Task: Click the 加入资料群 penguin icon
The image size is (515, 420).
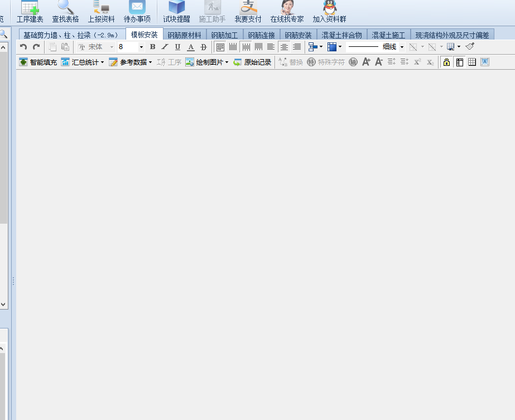Action: 329,12
